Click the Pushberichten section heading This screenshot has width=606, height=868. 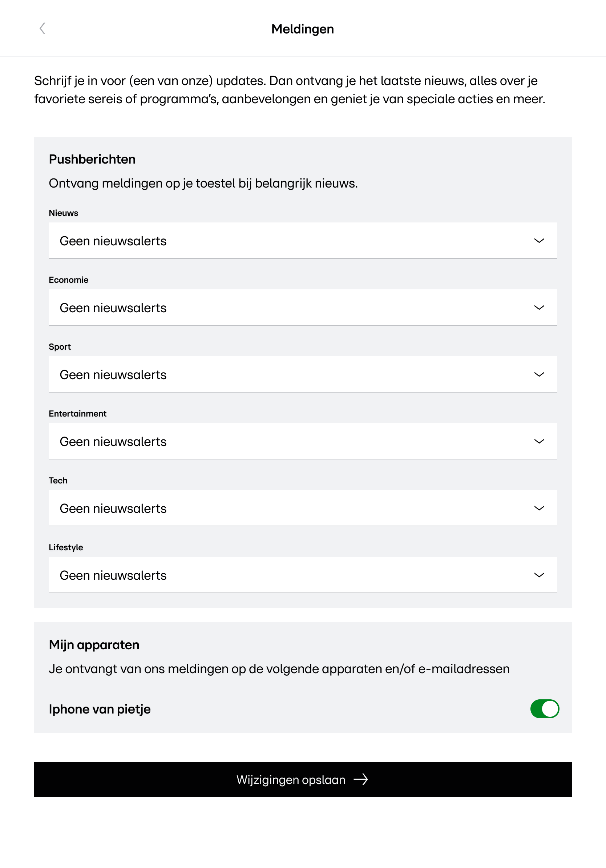[x=92, y=160]
